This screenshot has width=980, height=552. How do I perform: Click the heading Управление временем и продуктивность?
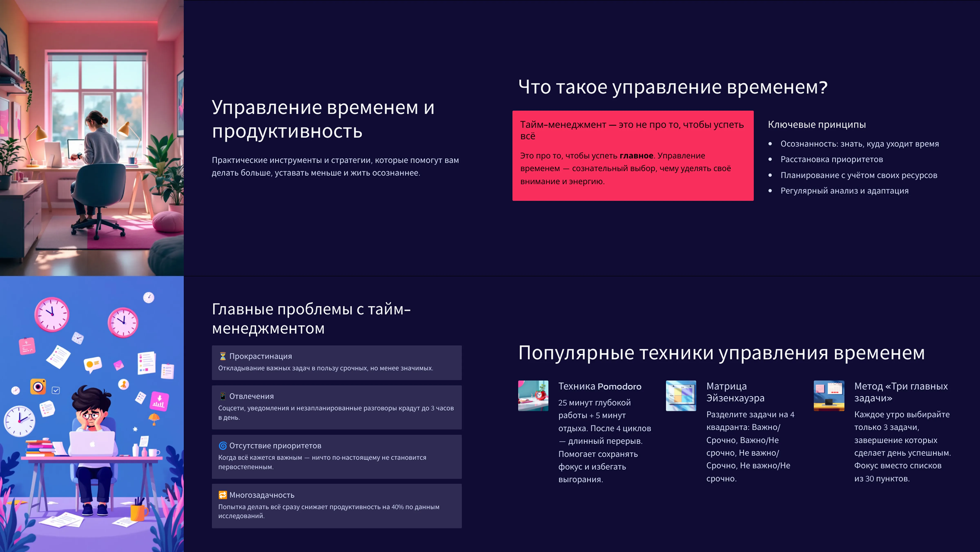click(x=323, y=119)
